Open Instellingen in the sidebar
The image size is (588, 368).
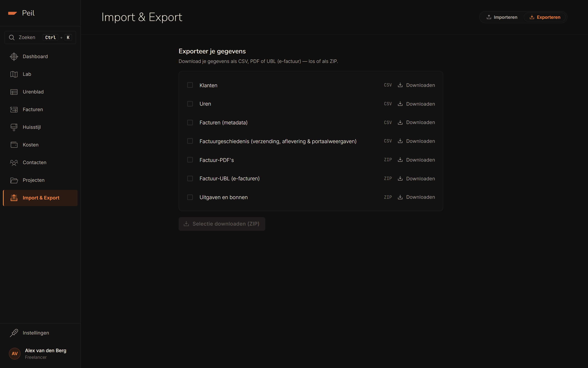[40, 333]
